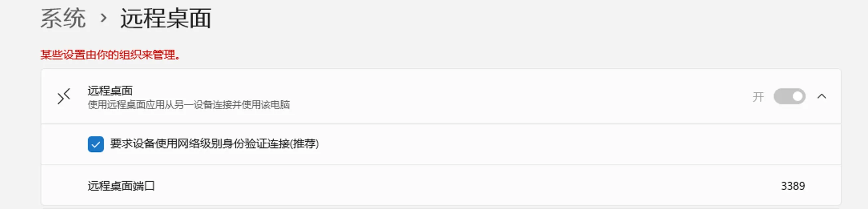The width and height of the screenshot is (868, 209).
Task: Click empty space in the network authentication row
Action: pyautogui.click(x=561, y=144)
